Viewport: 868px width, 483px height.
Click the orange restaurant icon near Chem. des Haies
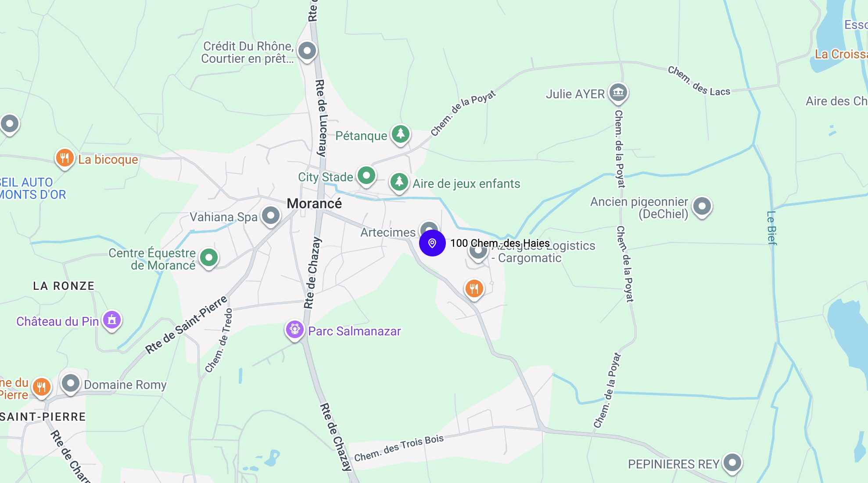pos(474,289)
